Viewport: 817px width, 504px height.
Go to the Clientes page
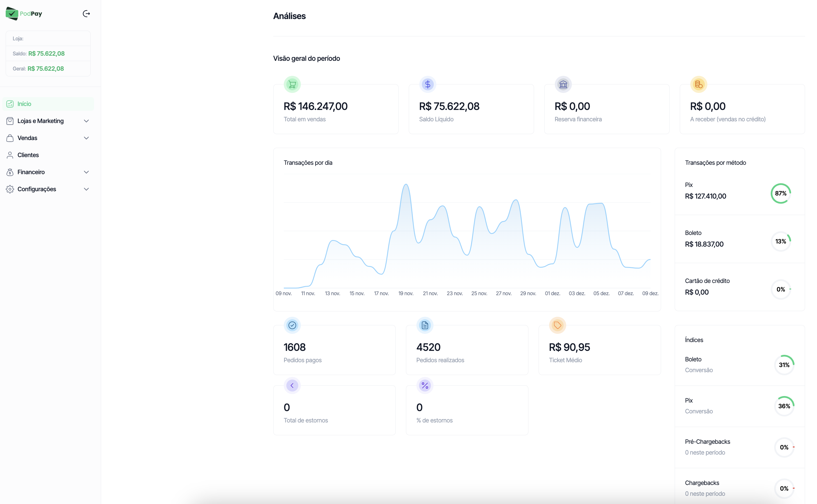point(48,155)
